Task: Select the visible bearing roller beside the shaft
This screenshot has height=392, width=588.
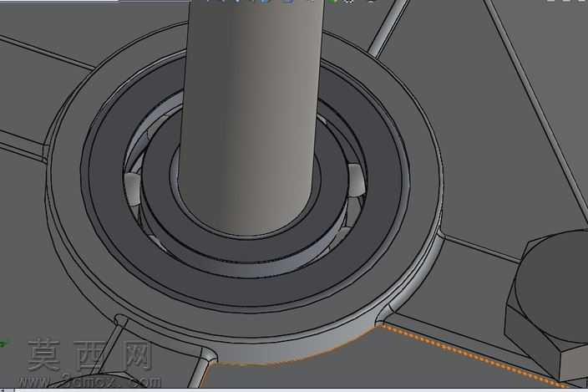Action: (x=357, y=180)
